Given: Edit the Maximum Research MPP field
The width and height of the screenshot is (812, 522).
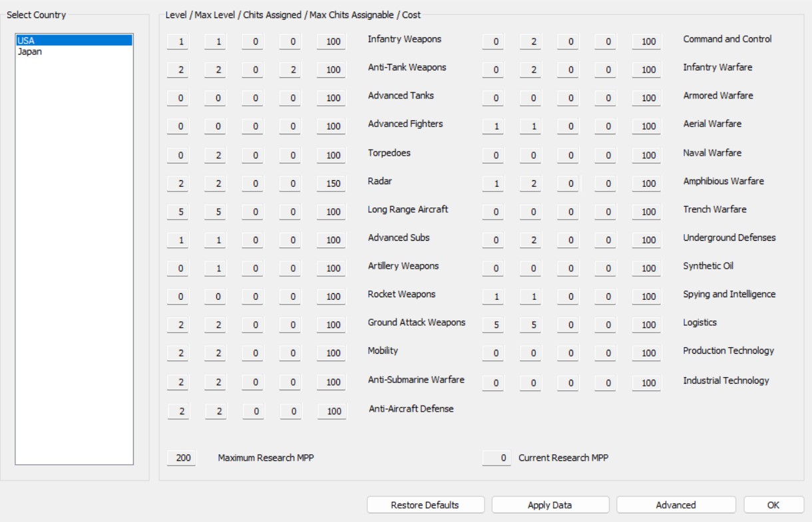Looking at the screenshot, I should click(182, 458).
